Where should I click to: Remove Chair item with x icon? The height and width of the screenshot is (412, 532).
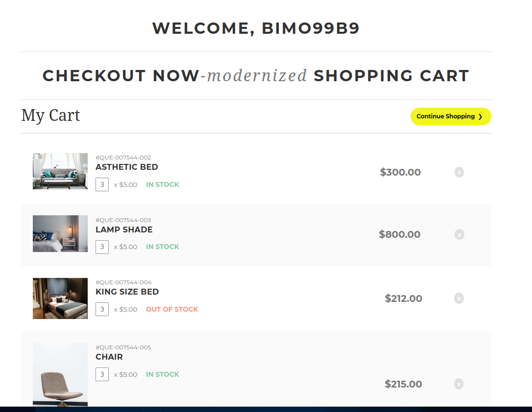[459, 384]
